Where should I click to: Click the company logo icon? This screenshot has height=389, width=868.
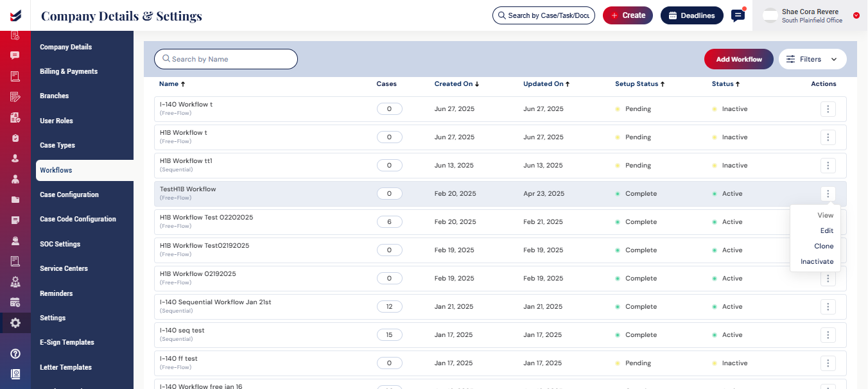15,15
